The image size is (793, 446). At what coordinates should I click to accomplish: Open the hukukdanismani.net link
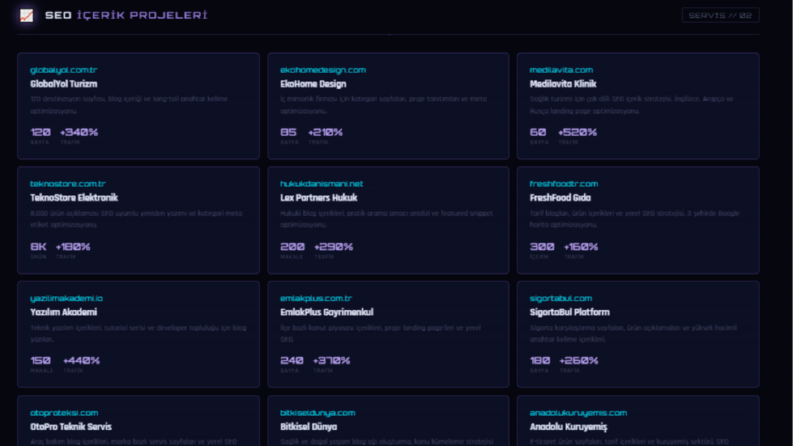click(321, 184)
